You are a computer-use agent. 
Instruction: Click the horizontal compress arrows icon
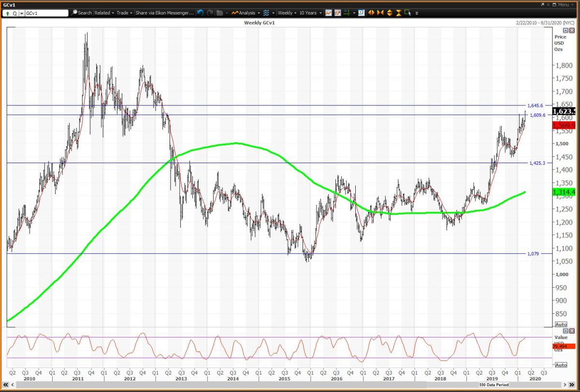pos(380,13)
